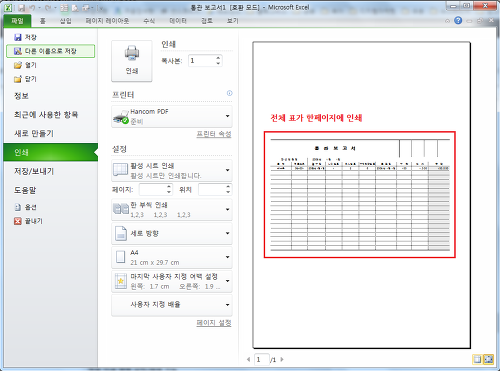The width and height of the screenshot is (500, 371).
Task: Go to next preview page arrow
Action: 282,359
